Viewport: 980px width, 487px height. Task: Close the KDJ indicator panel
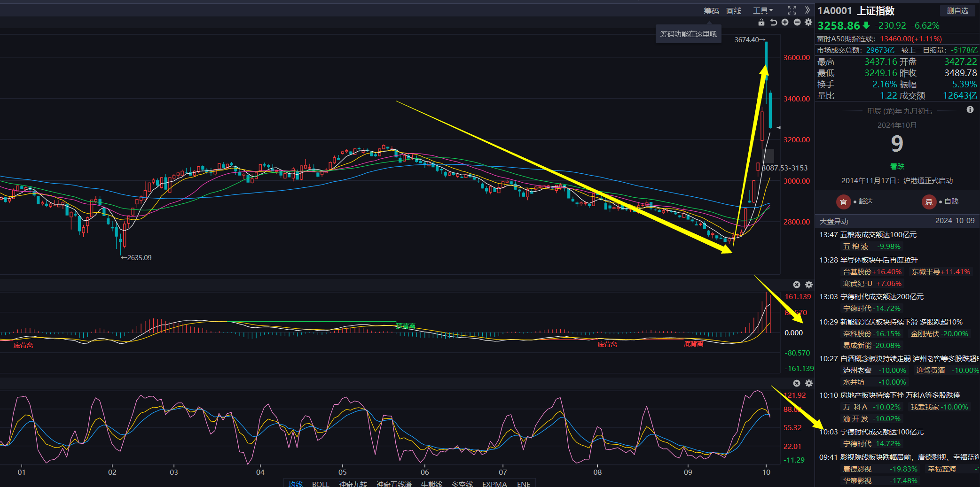pos(797,383)
